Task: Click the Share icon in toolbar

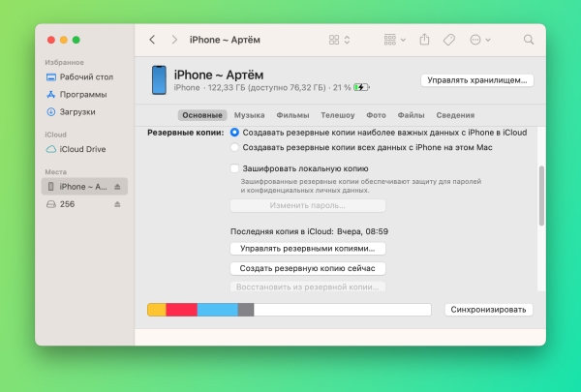Action: click(x=424, y=40)
